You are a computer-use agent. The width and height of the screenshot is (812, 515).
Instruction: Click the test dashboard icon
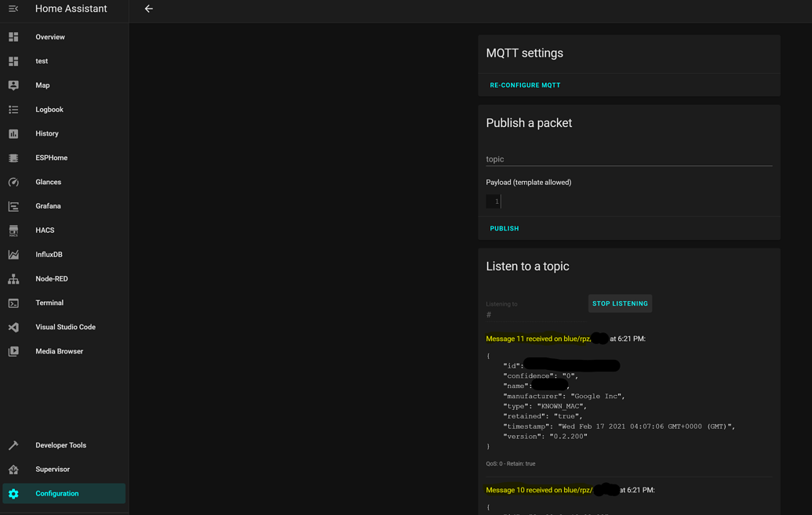click(13, 61)
